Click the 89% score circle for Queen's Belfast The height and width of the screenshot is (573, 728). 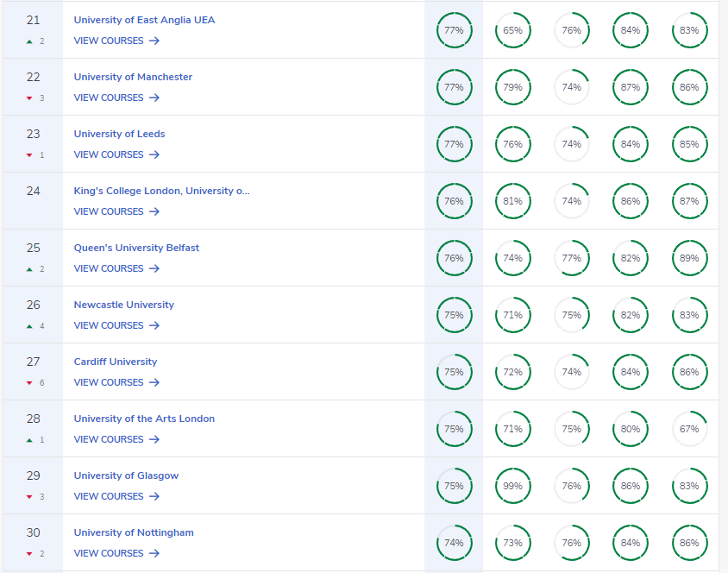pyautogui.click(x=689, y=258)
